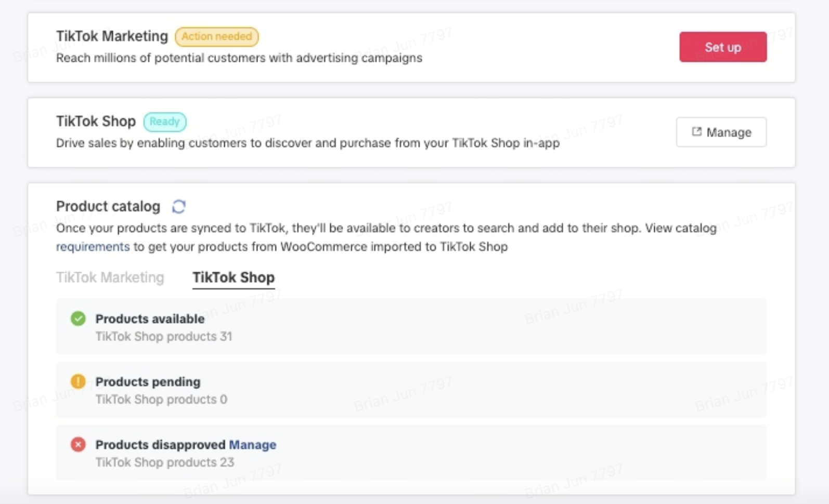Select the TikTok Shop catalog tab
The width and height of the screenshot is (829, 504).
tap(234, 277)
